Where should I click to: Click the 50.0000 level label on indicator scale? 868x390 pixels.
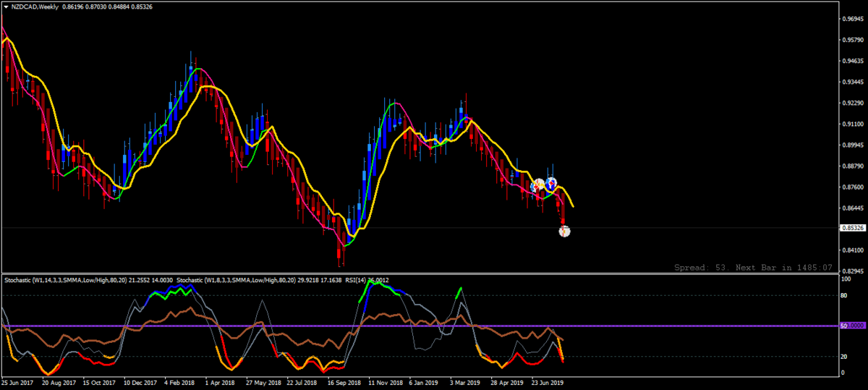click(853, 326)
